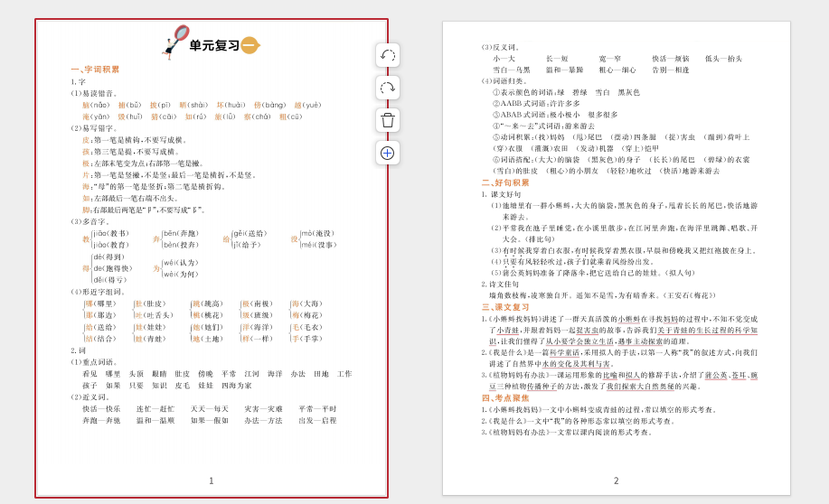Click the "四、考点聚焦" heading
This screenshot has width=829, height=504.
(x=505, y=397)
